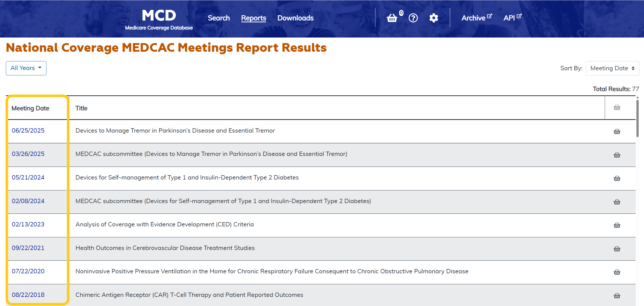
Task: Expand the All Years filter dropdown
Action: (26, 68)
